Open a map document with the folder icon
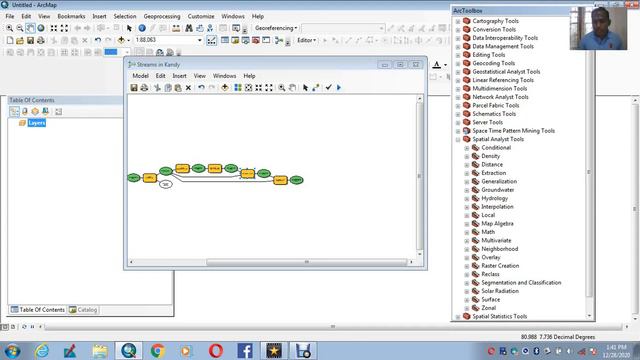 [20, 40]
